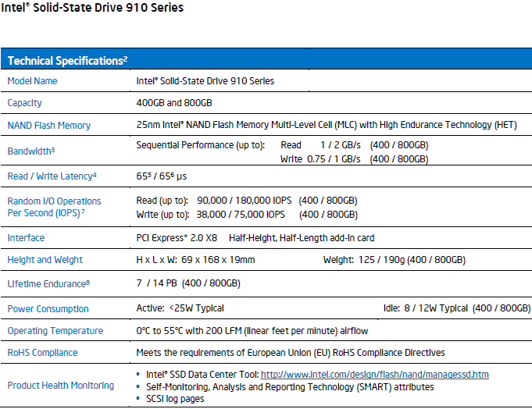
Task: Select the value '400GB and 800GB'
Action: tap(174, 103)
